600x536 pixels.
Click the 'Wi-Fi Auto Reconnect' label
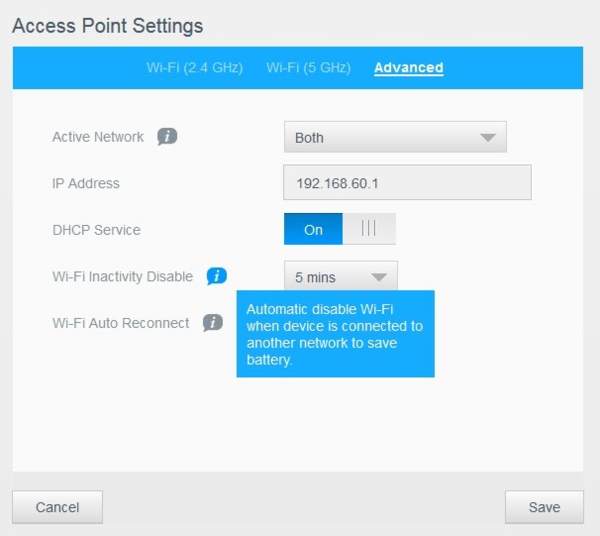(x=120, y=323)
